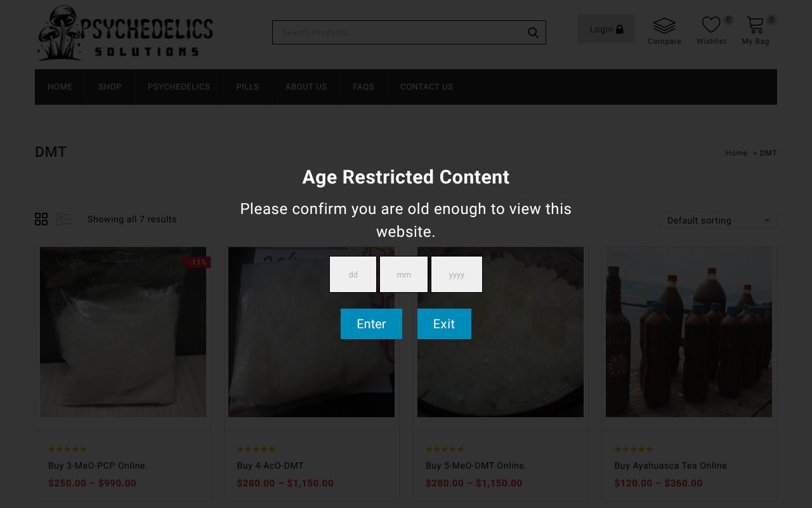Click the Compare stacked-layers icon
Screen dimensions: 812x508
pos(664,25)
